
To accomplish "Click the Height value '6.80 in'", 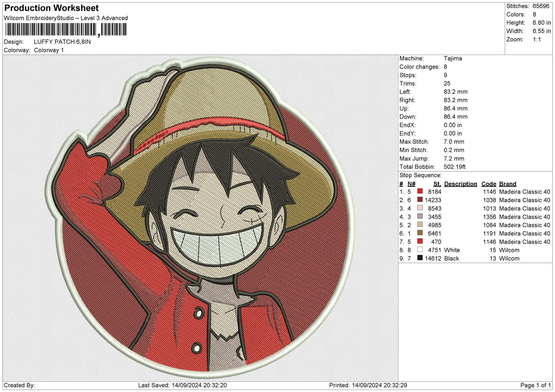I will coord(542,23).
